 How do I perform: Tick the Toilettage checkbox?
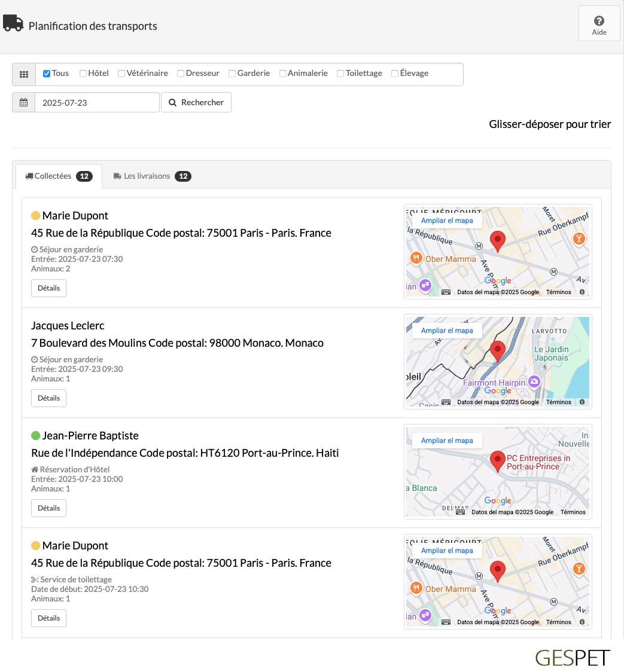pos(340,74)
